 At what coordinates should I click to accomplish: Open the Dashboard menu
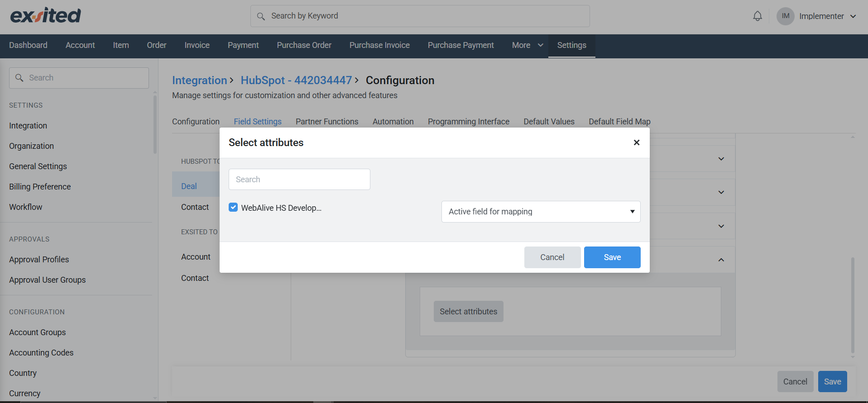click(x=28, y=45)
